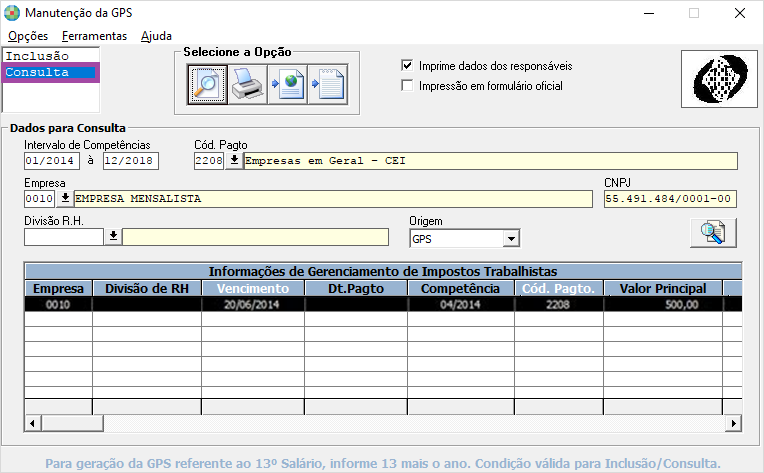
Task: Click the export-to-text document icon
Action: click(328, 85)
